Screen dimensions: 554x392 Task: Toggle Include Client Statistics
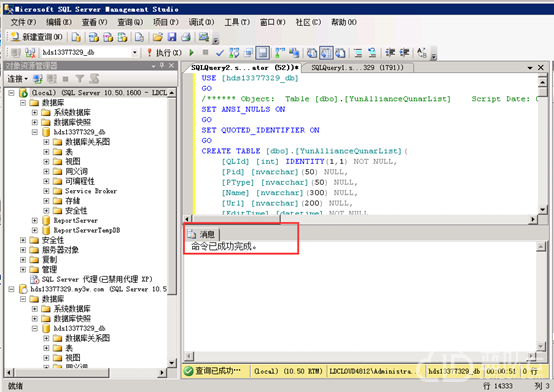point(294,53)
